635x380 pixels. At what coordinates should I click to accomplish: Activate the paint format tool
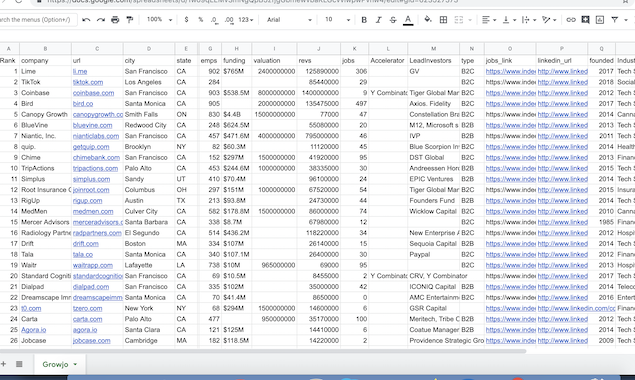130,19
